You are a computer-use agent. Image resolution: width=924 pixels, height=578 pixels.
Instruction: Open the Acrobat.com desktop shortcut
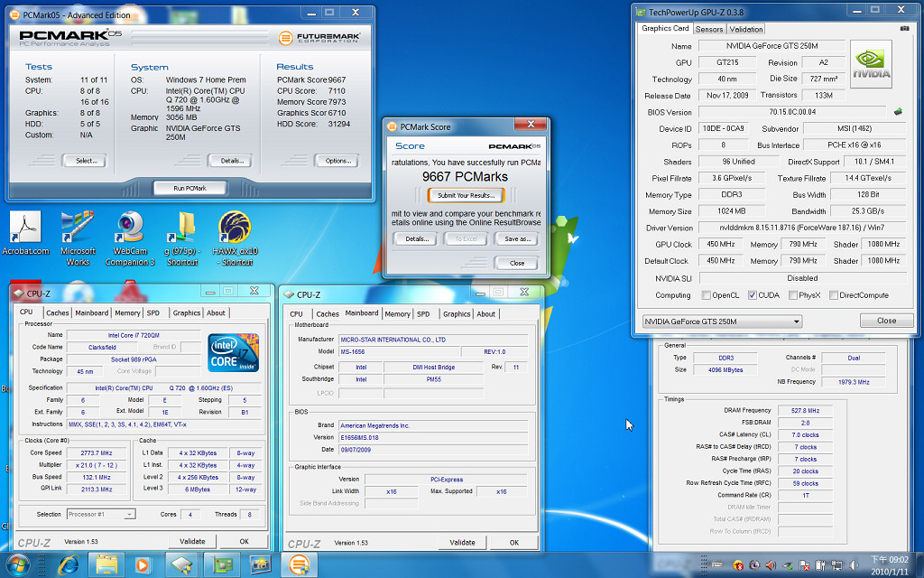coord(25,232)
